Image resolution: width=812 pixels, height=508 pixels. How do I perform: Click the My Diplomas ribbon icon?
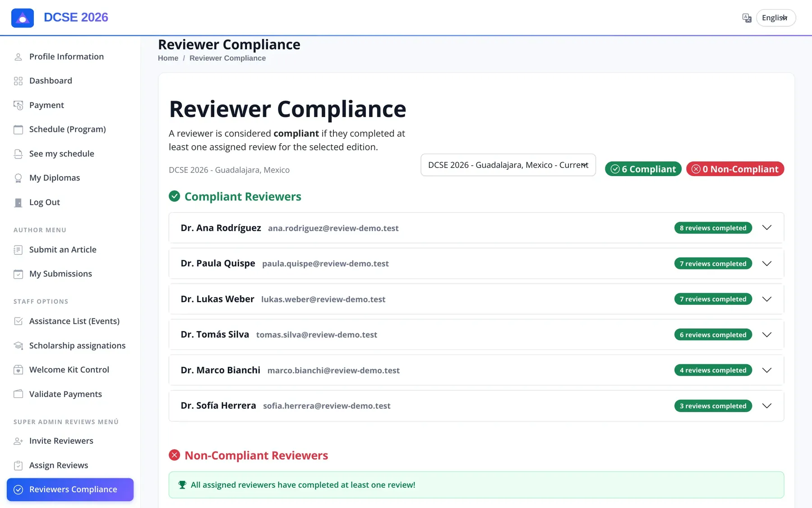pyautogui.click(x=18, y=178)
